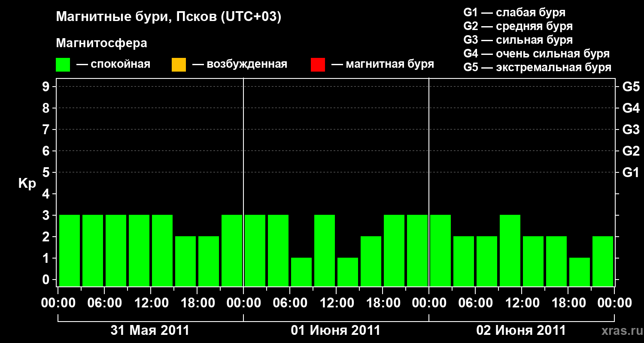Click the date label 31 Мая 2011

click(x=150, y=331)
